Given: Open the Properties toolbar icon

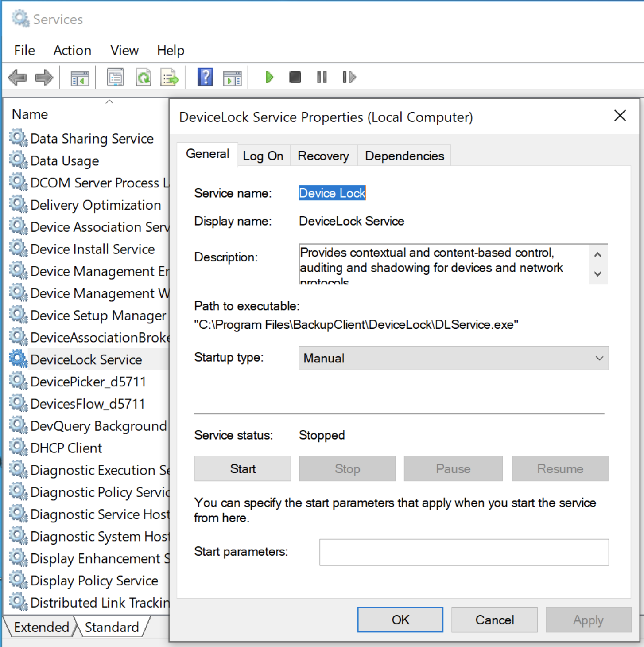Looking at the screenshot, I should (x=116, y=78).
